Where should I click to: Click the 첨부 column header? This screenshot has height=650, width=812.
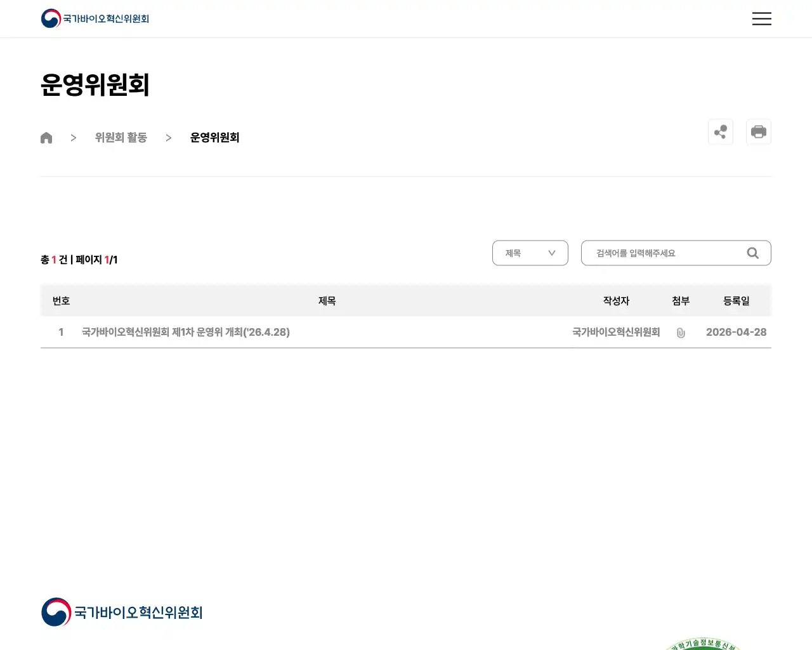[681, 301]
